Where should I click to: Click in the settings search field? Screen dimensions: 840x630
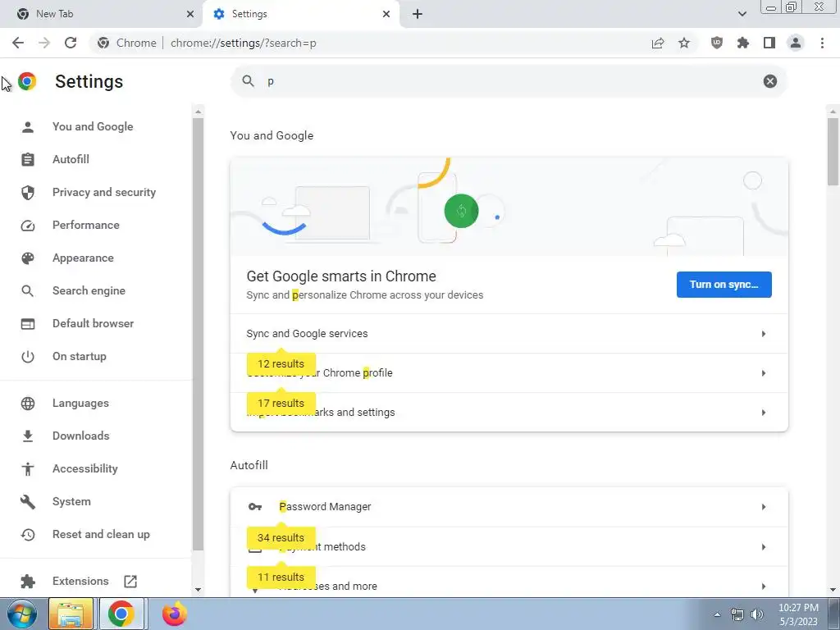coord(509,81)
